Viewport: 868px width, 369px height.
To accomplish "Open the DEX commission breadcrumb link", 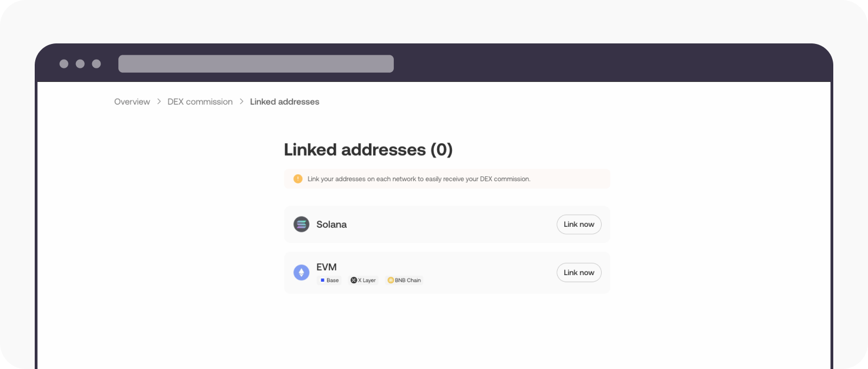I will click(200, 101).
